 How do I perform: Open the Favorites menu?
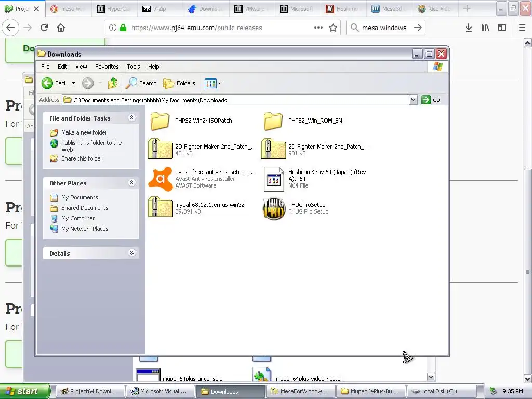[107, 66]
